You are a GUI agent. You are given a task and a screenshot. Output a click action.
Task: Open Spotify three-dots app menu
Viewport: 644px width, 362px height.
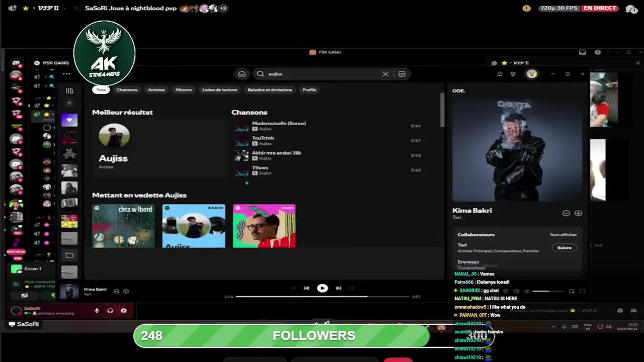[x=66, y=74]
